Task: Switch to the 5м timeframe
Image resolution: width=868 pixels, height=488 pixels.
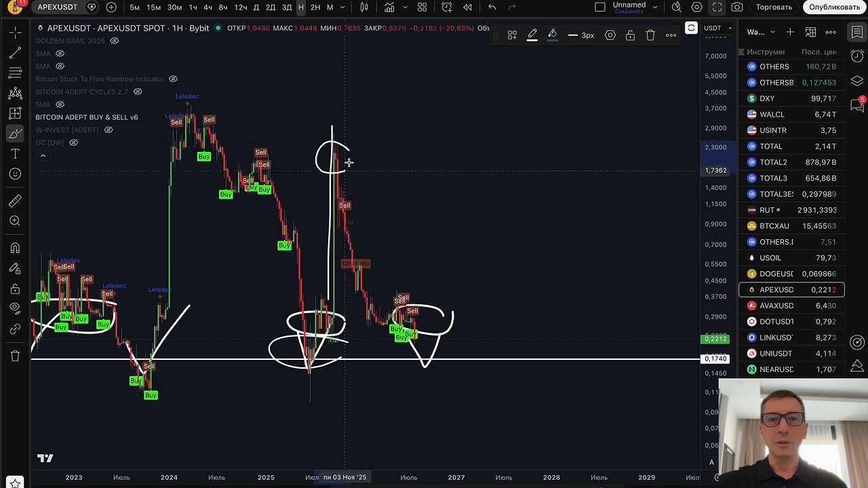Action: [134, 7]
